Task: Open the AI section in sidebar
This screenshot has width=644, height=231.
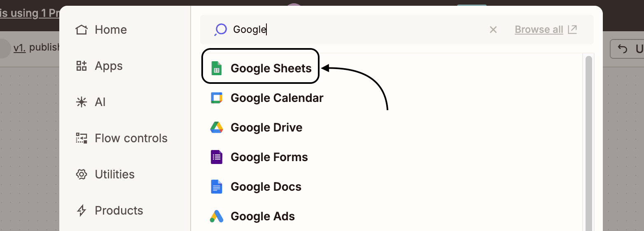Action: (91, 102)
